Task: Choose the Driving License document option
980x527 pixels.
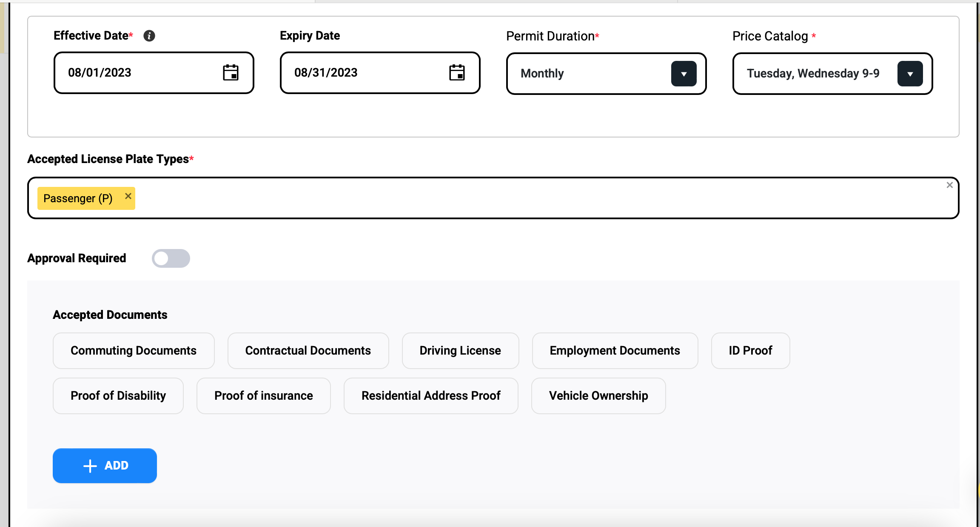Action: [460, 351]
